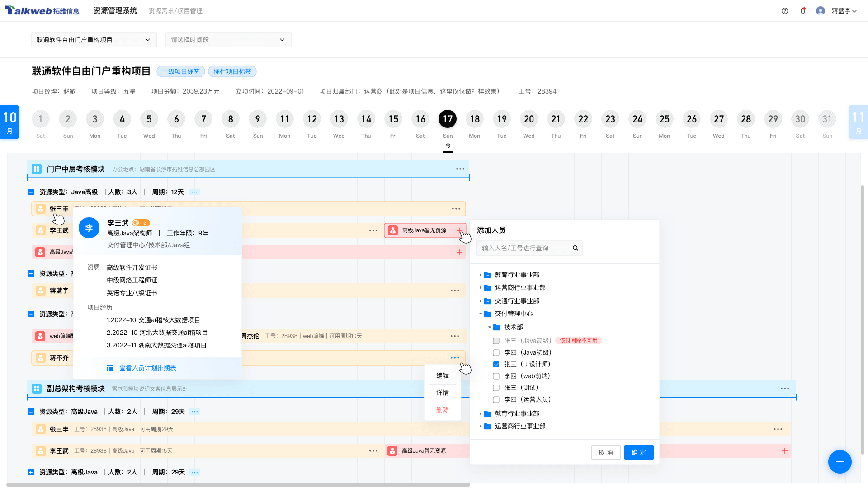This screenshot has width=868, height=488.
Task: Collapse the 交付管理中心 tree folder
Action: [481, 314]
